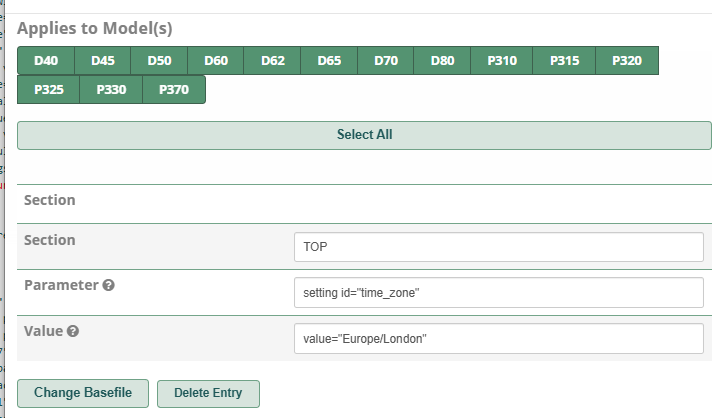Click the Change Basefile button

tap(83, 393)
